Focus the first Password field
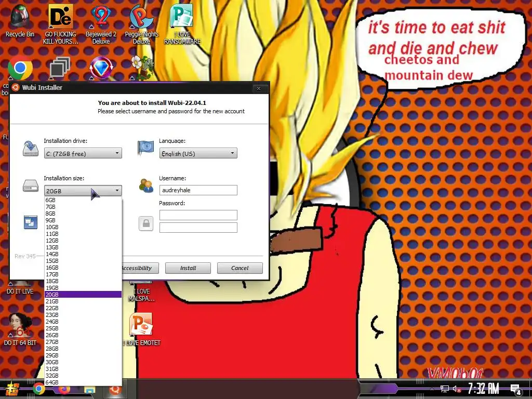 pyautogui.click(x=198, y=215)
